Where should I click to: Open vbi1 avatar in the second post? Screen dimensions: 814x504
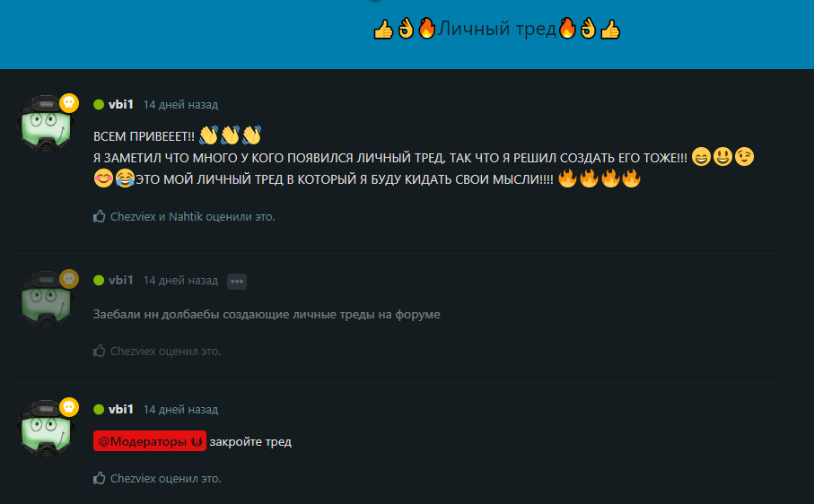click(x=46, y=299)
